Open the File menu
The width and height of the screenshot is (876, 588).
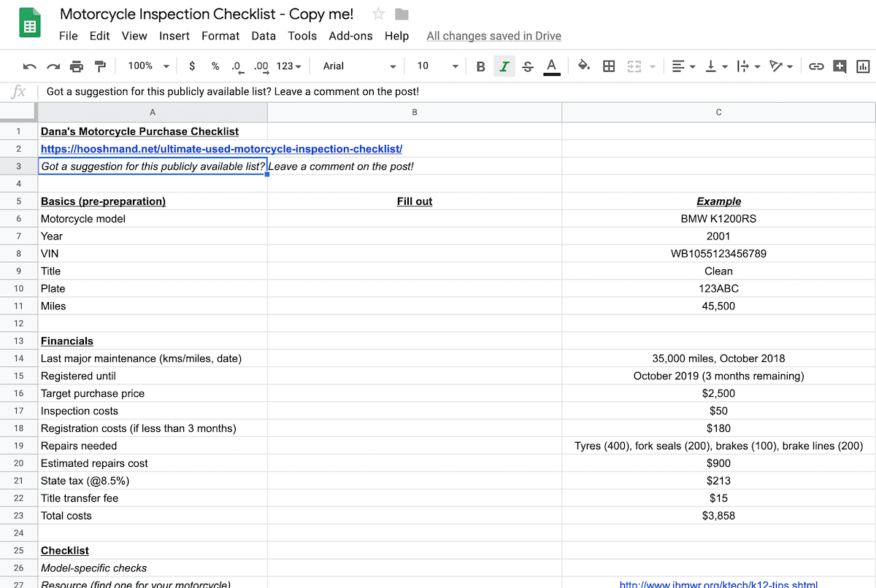pyautogui.click(x=68, y=36)
